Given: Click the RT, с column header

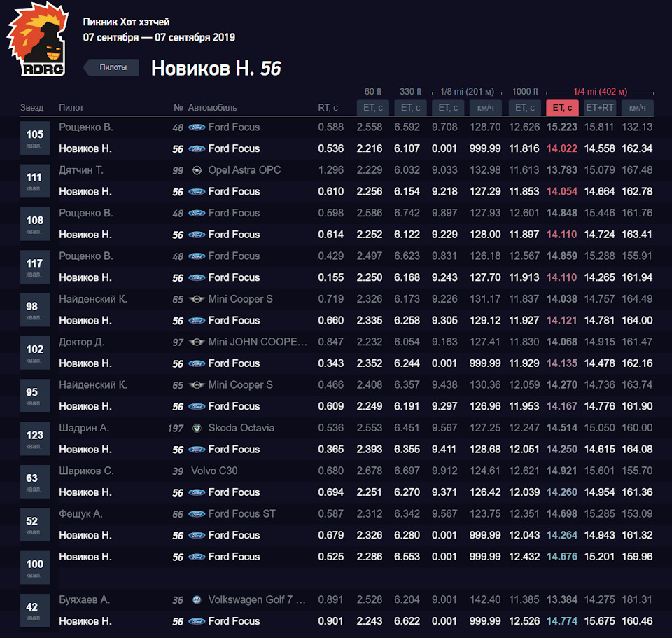Looking at the screenshot, I should click(328, 108).
